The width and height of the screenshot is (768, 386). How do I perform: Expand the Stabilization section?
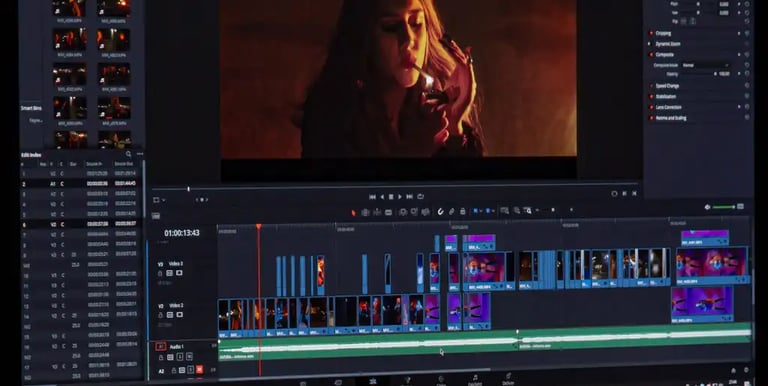click(666, 96)
